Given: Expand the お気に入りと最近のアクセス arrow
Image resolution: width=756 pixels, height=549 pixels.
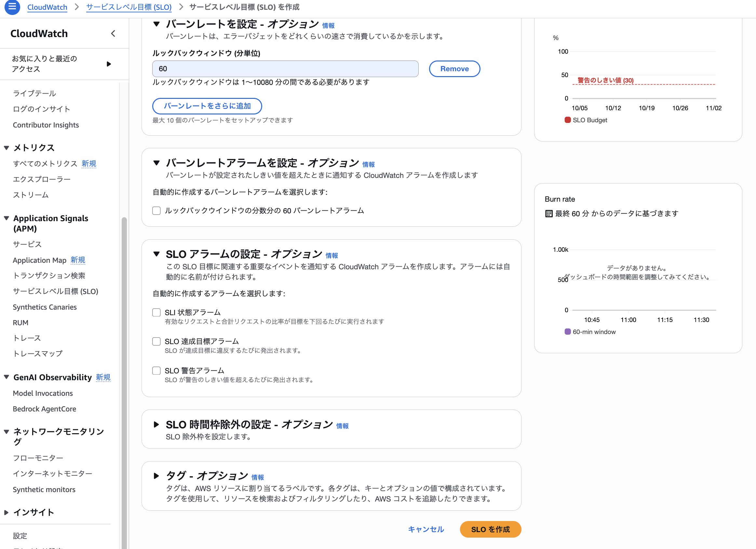Looking at the screenshot, I should (x=109, y=64).
